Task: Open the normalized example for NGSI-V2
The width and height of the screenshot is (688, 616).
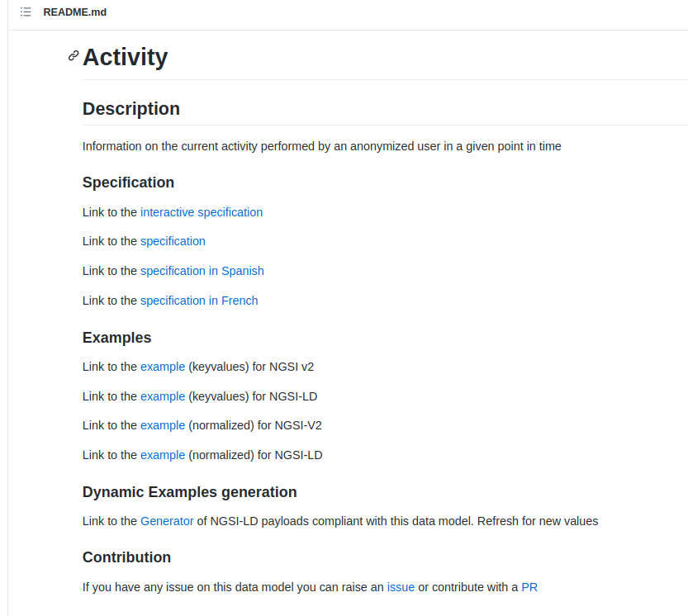Action: pos(163,425)
